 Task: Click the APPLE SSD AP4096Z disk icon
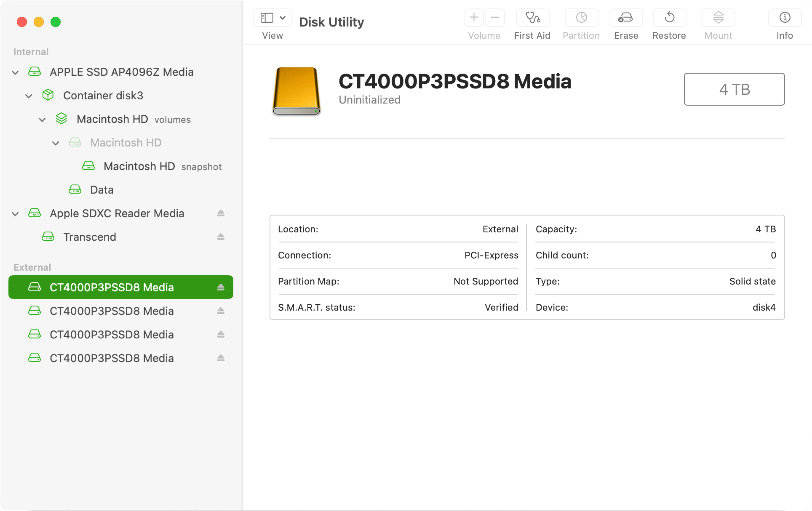(35, 72)
